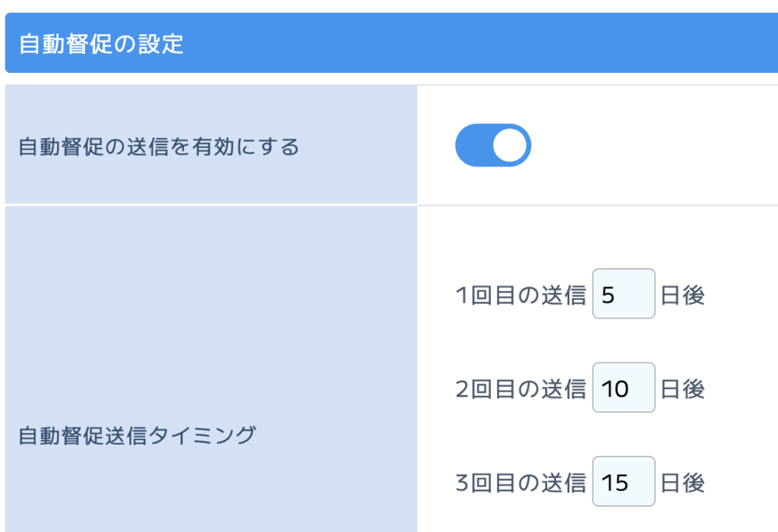Screen dimensions: 778x532
Task: Click the 自動督促送信タイミング label text
Action: 136,436
